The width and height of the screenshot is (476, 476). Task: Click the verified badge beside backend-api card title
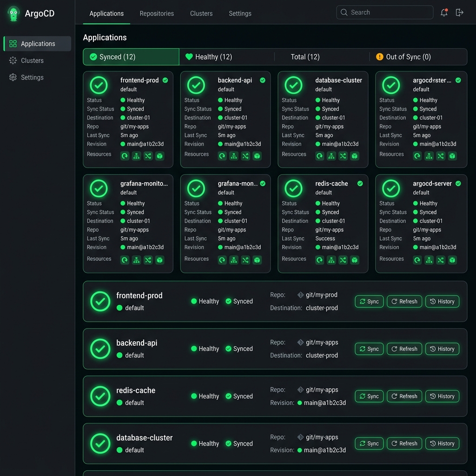tap(263, 80)
